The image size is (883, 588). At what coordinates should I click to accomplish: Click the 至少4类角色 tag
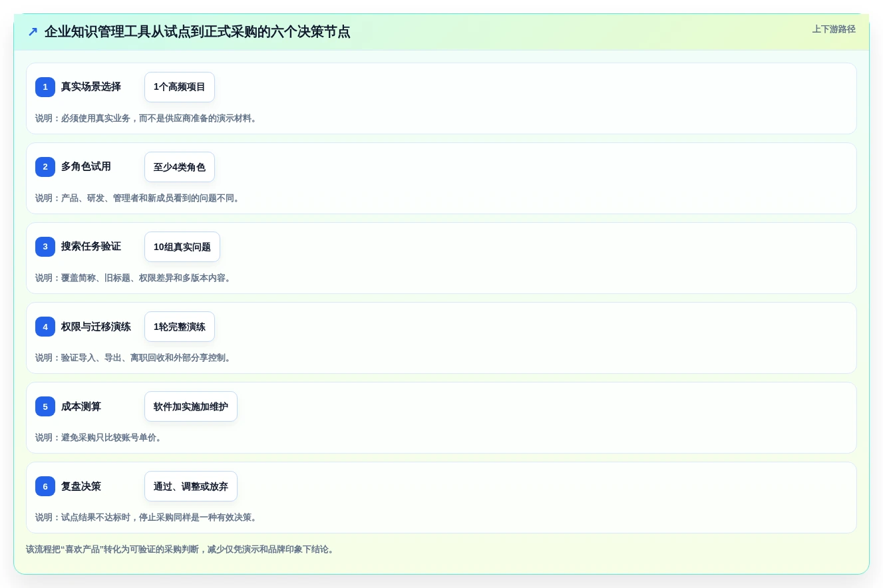[x=180, y=167]
